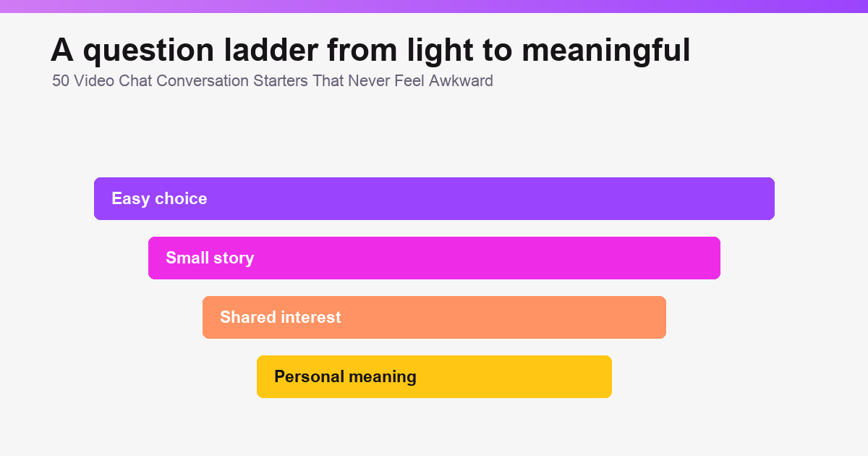Select the magenta Small story bar
The height and width of the screenshot is (456, 868).
point(434,258)
